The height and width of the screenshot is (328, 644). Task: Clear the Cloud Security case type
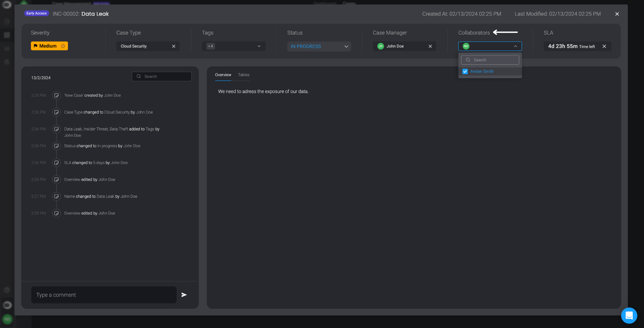pyautogui.click(x=174, y=46)
